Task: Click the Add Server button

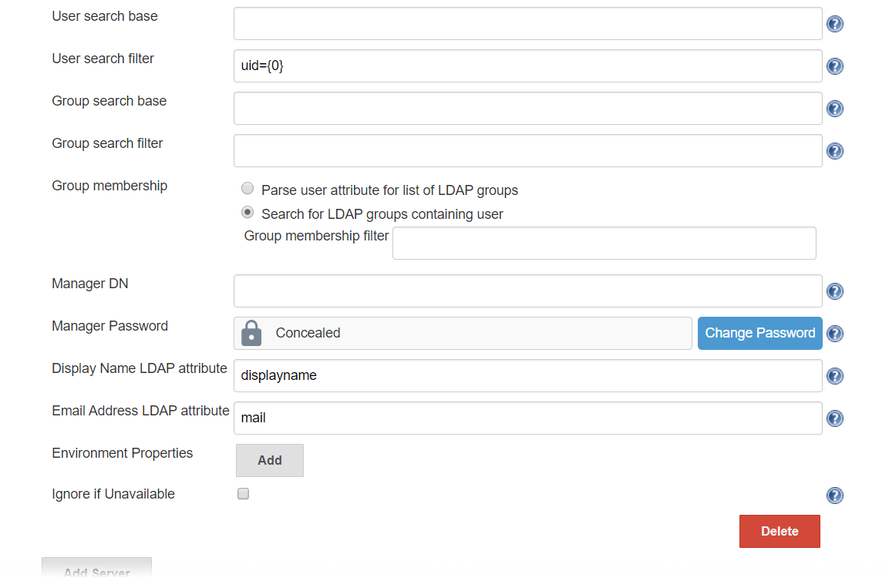Action: click(96, 571)
